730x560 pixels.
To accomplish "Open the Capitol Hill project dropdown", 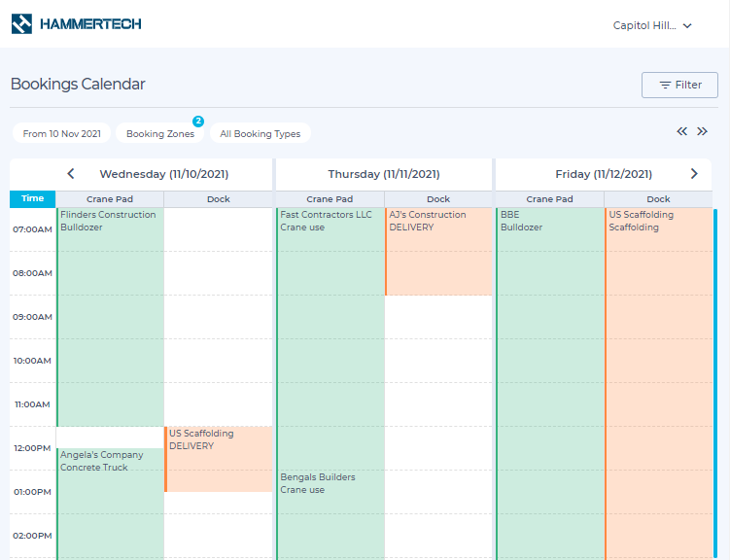I will coord(652,26).
